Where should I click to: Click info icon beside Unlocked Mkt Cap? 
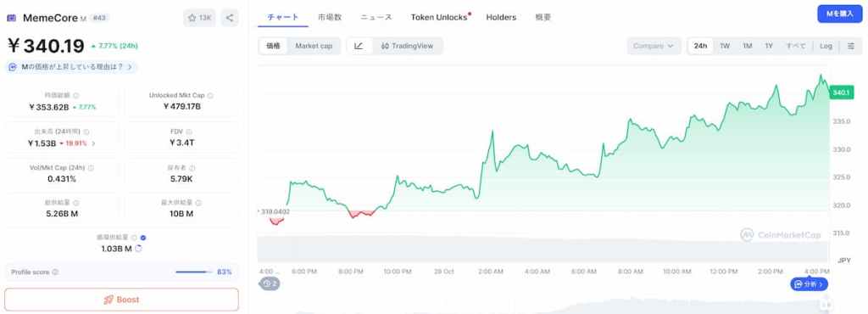coord(210,95)
